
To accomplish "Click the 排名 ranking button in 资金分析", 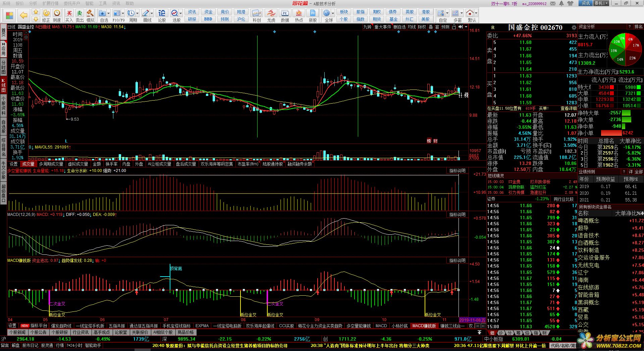I will 639,26.
